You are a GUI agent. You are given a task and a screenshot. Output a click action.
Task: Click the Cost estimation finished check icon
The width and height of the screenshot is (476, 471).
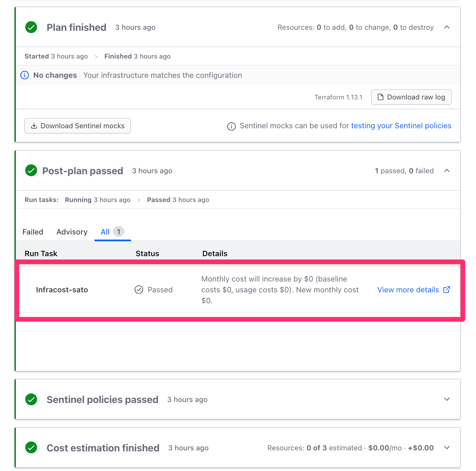click(x=31, y=448)
